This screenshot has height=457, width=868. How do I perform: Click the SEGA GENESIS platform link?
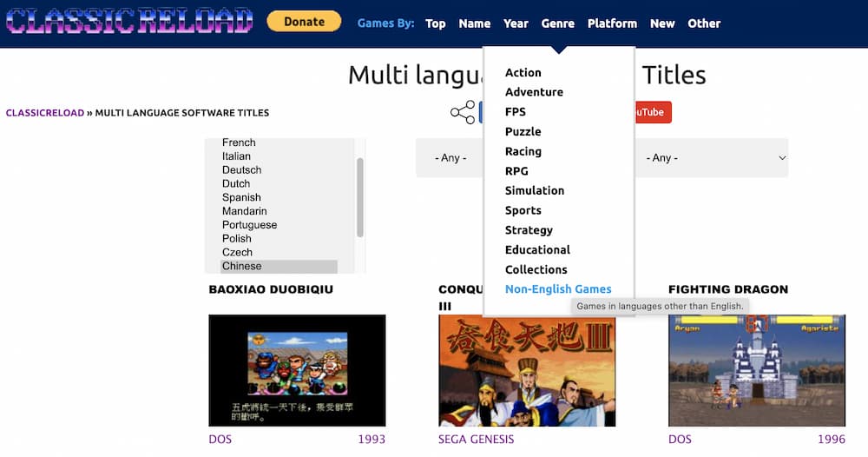tap(476, 440)
